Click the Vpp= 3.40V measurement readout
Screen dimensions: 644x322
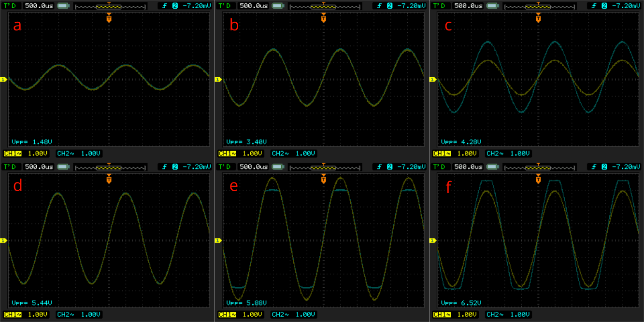[x=246, y=142]
